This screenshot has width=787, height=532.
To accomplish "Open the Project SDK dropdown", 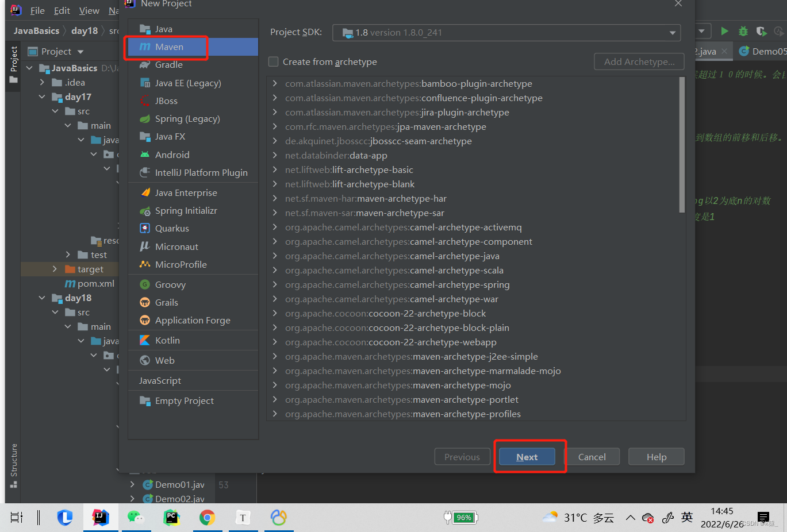I will [506, 33].
